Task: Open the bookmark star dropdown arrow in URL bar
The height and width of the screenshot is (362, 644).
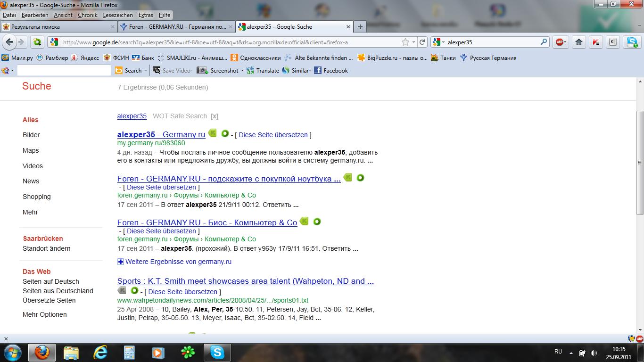Action: click(413, 42)
